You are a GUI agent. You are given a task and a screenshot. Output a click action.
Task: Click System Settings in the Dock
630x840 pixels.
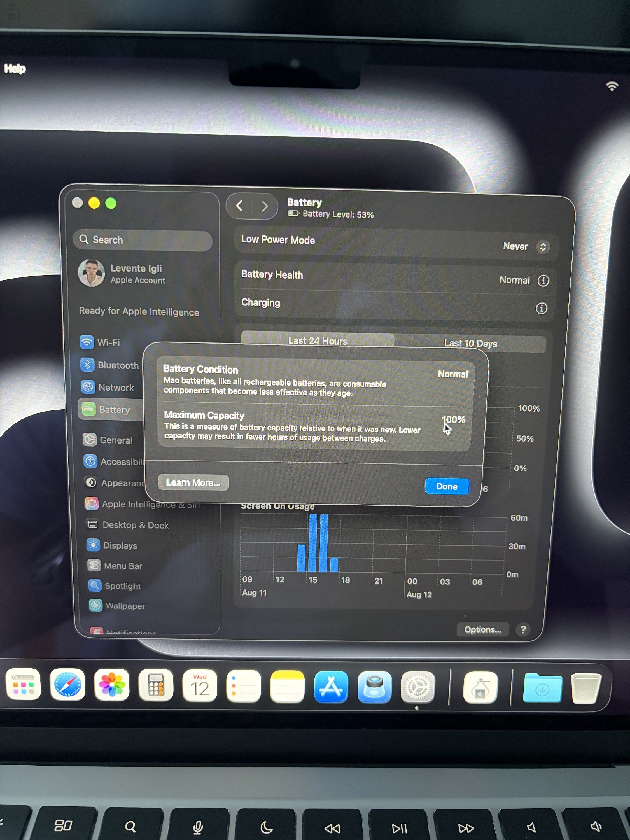[418, 687]
